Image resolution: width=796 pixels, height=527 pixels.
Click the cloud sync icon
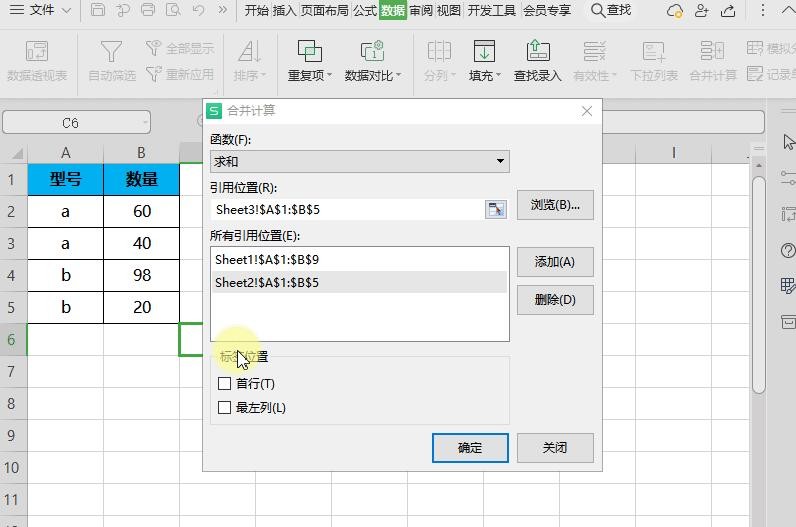pos(675,11)
